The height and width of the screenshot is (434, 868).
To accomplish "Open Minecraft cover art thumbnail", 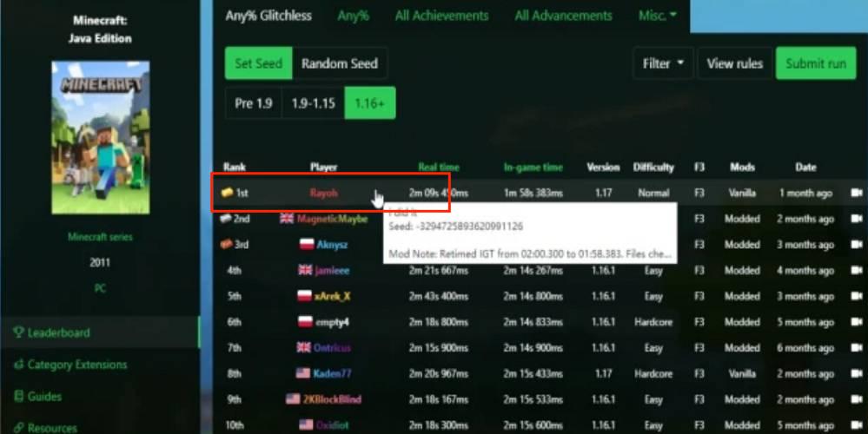I will (100, 137).
